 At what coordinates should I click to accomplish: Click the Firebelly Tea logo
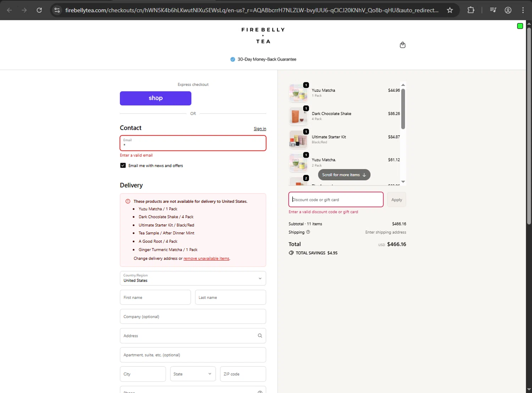[263, 36]
